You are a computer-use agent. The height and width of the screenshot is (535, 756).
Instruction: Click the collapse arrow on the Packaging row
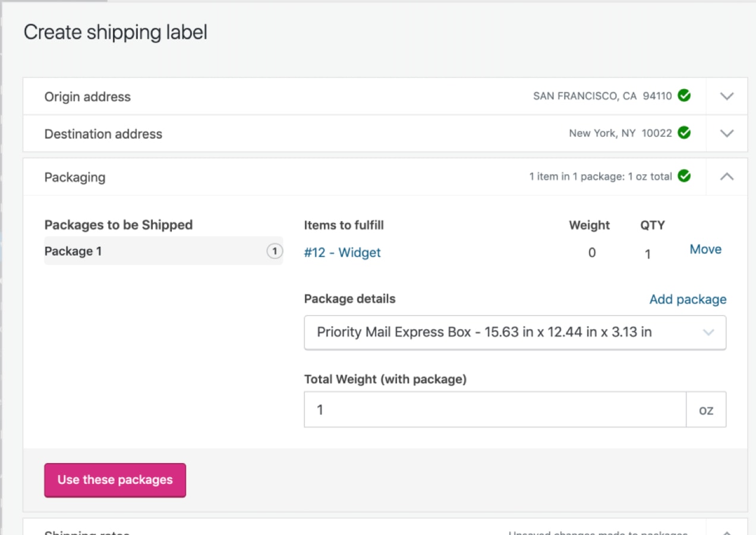[726, 177]
